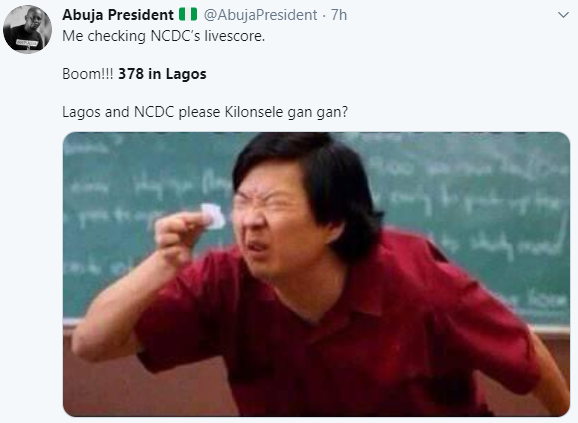Image resolution: width=578 pixels, height=423 pixels.
Task: Click Abuja President's profile avatar
Action: click(27, 29)
